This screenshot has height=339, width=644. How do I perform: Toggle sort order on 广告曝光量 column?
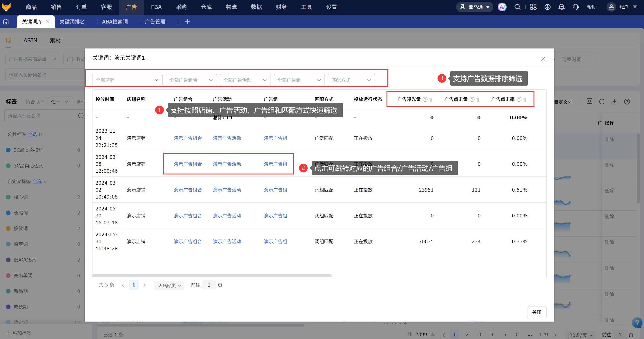pos(431,100)
